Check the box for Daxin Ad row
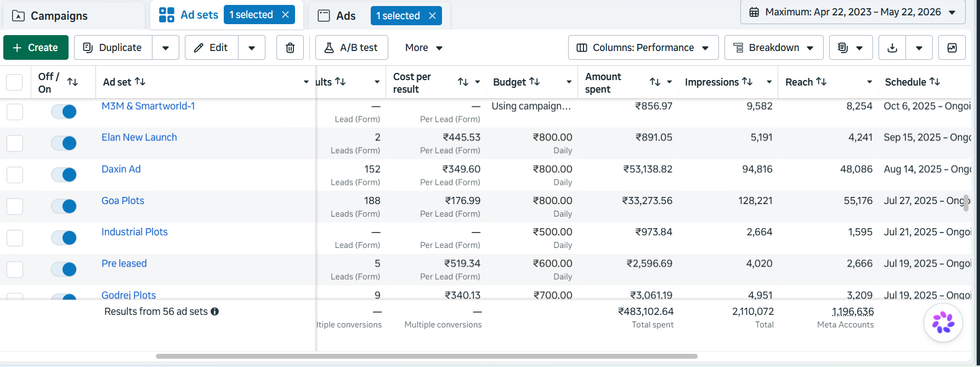 pyautogui.click(x=15, y=174)
